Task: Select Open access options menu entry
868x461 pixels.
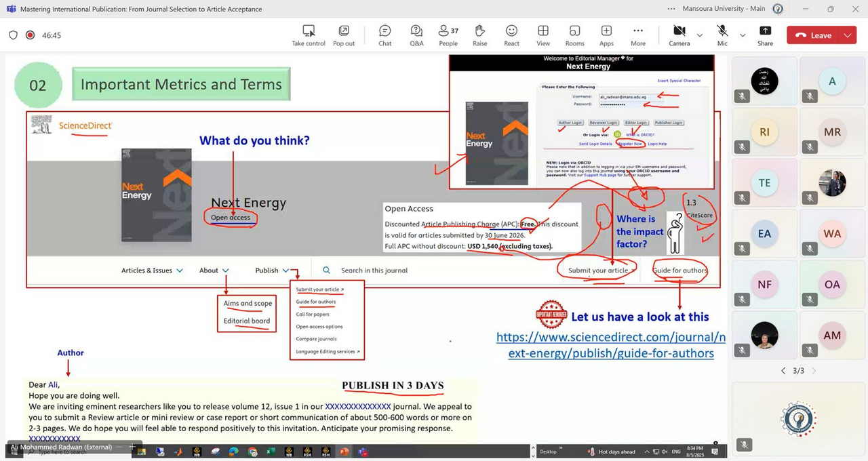Action: pyautogui.click(x=319, y=327)
